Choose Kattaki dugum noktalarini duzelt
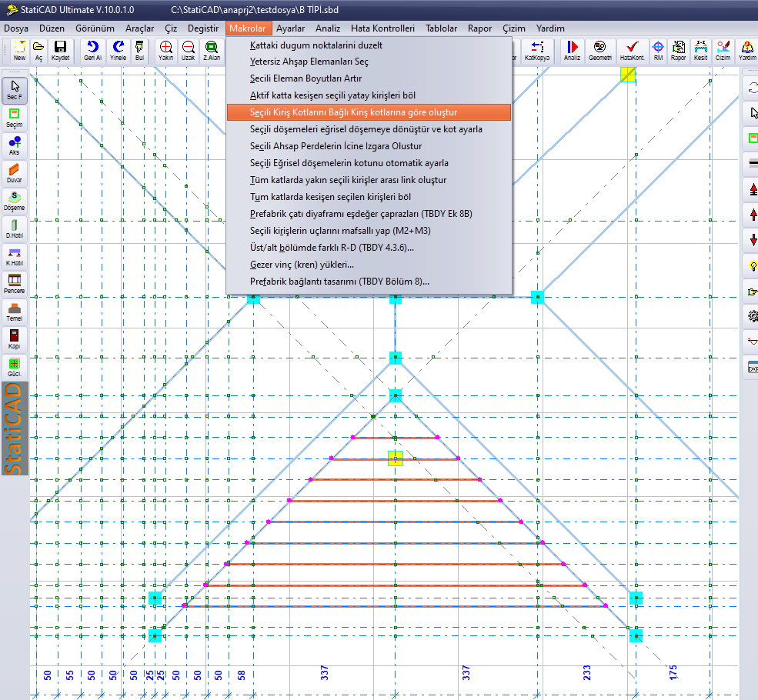Viewport: 758px width, 700px height. (x=369, y=45)
